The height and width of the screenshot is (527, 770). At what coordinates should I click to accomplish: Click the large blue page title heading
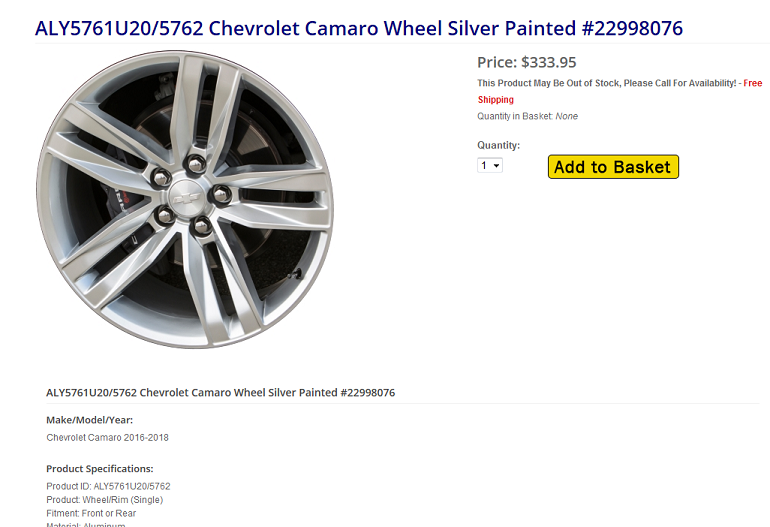coord(358,28)
